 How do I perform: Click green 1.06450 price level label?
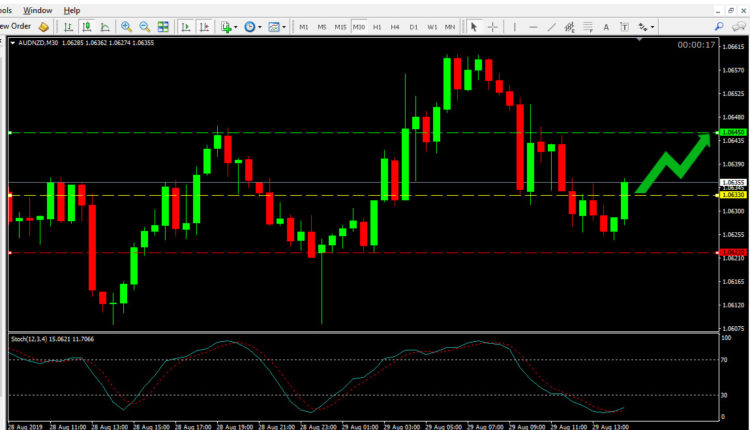click(x=733, y=132)
